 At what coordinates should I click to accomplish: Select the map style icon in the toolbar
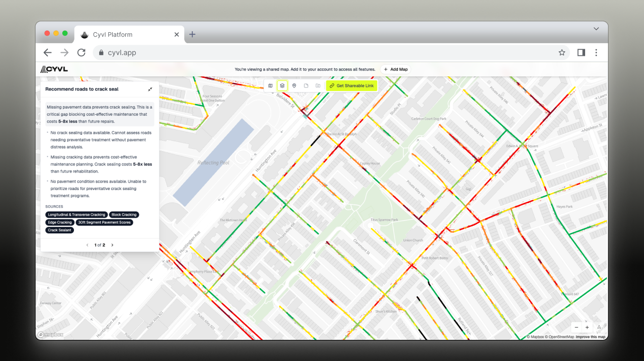(270, 85)
